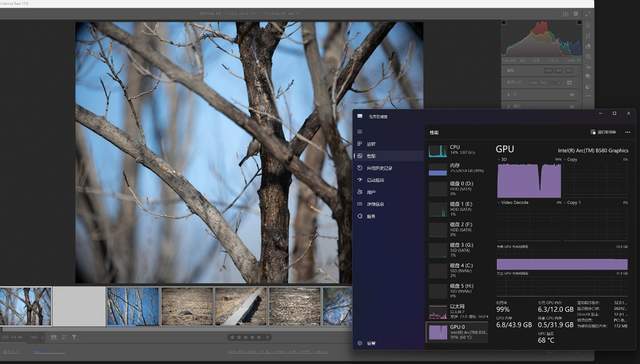Select the GPU 0 performance entry
This screenshot has height=364, width=640.
tap(457, 332)
